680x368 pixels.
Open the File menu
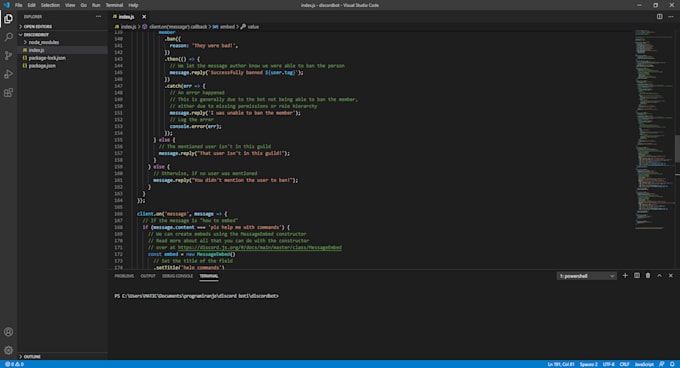point(19,5)
